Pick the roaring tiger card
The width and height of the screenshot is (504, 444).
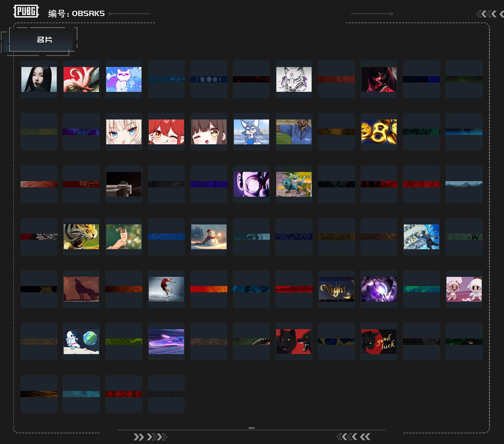point(81,237)
